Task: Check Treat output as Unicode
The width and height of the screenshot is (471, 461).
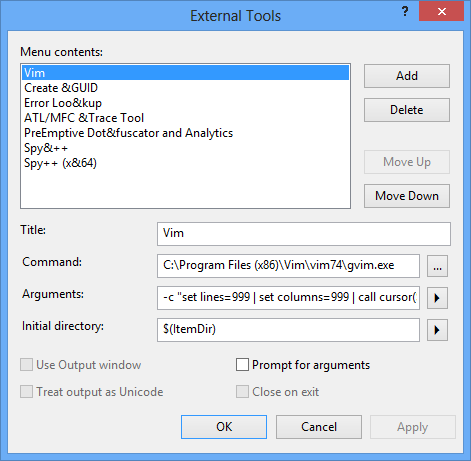Action: (x=26, y=392)
